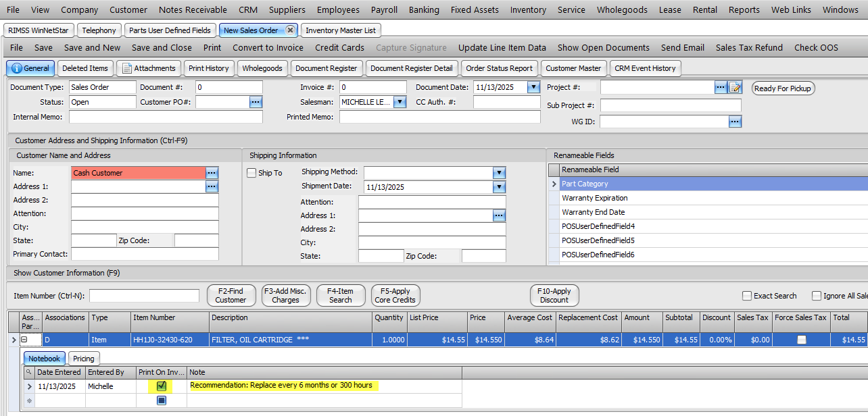Image resolution: width=868 pixels, height=416 pixels.
Task: Expand the Salesman dropdown
Action: [x=399, y=102]
